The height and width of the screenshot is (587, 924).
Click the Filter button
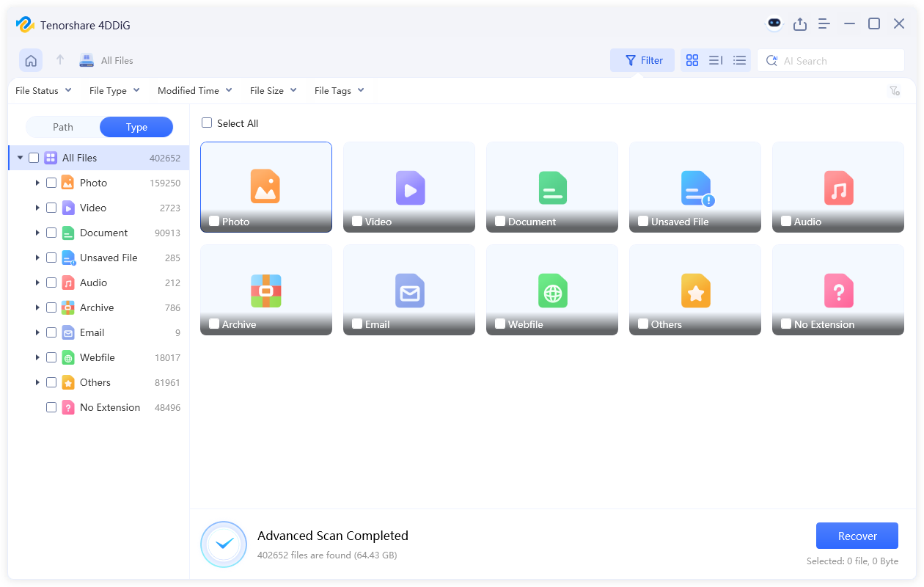[642, 60]
